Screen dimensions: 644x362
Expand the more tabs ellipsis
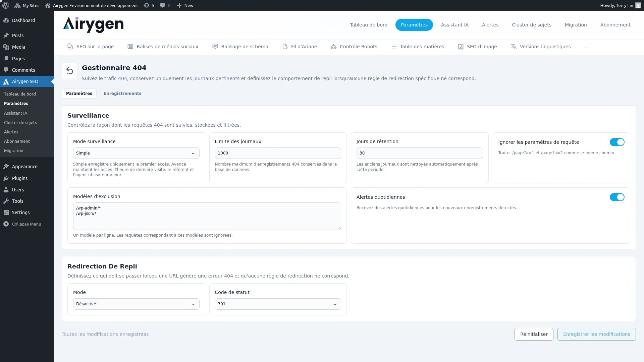(586, 47)
